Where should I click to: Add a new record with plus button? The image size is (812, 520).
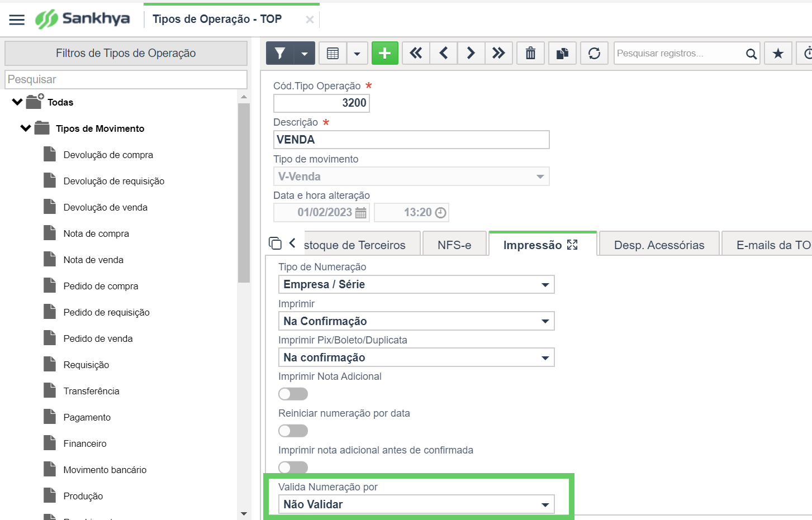(384, 53)
